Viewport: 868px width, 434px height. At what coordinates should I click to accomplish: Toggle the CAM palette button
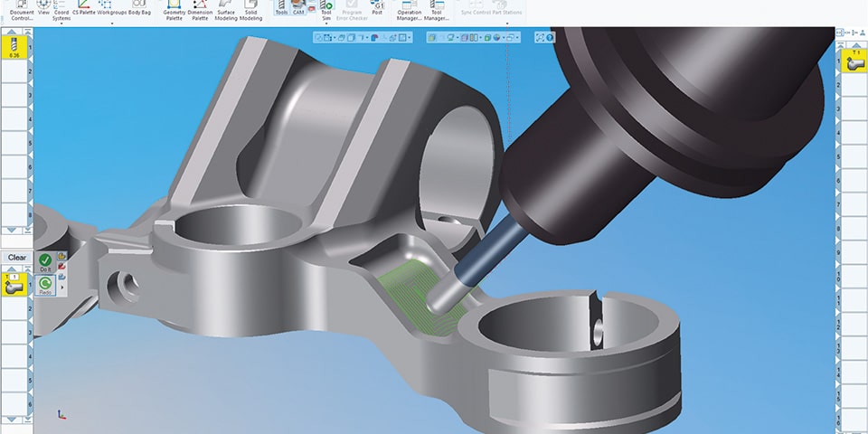point(298,9)
